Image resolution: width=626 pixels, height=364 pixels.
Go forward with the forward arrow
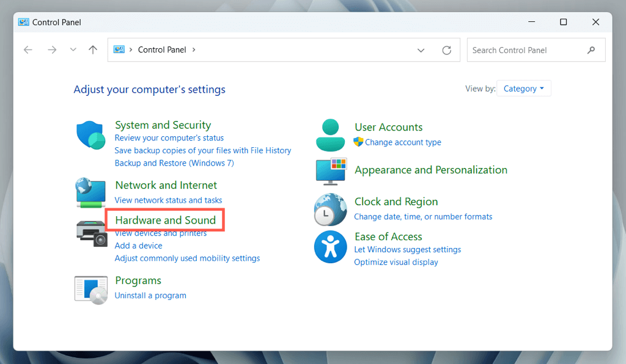tap(52, 50)
